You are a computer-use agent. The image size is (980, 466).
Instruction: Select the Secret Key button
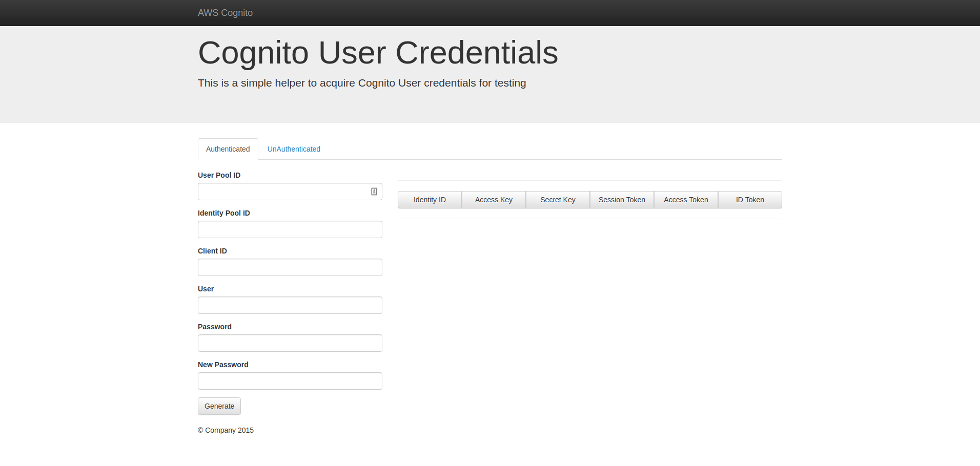click(x=558, y=200)
